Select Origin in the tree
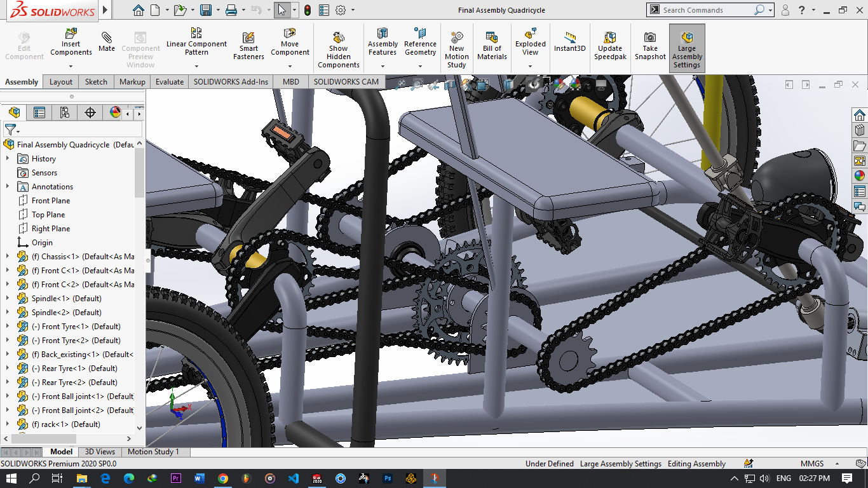The image size is (868, 488). pos(42,243)
